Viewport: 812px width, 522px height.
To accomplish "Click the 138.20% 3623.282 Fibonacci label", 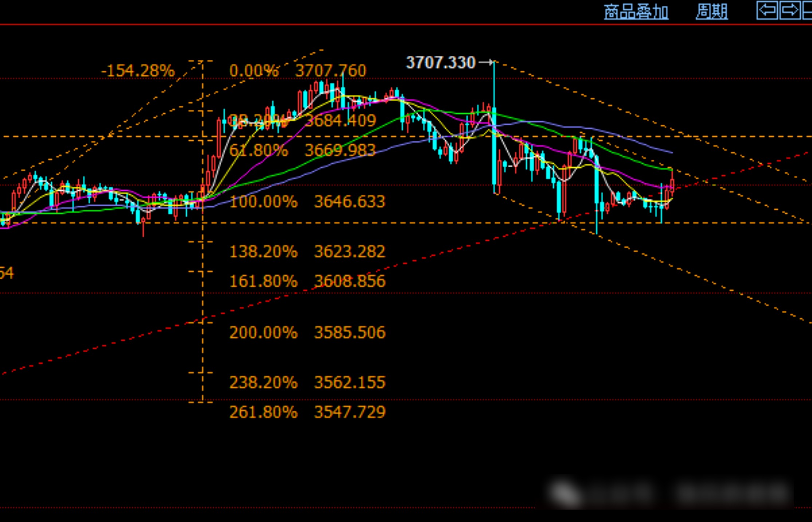I will [x=307, y=252].
